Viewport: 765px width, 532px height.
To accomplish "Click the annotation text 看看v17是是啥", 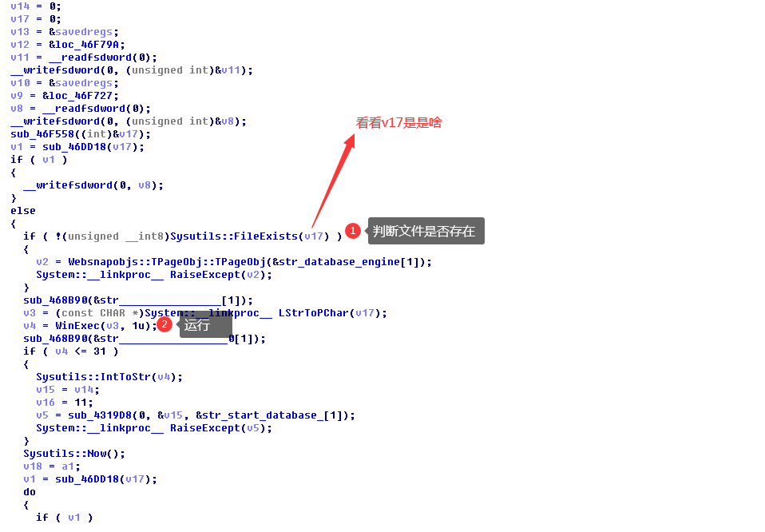I will click(398, 122).
